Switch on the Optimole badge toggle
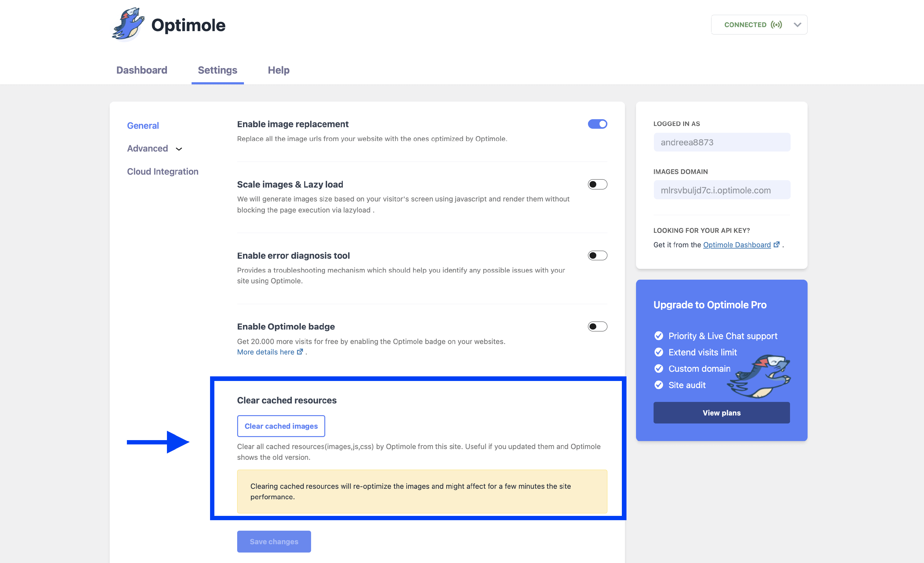The height and width of the screenshot is (563, 924). 598,327
